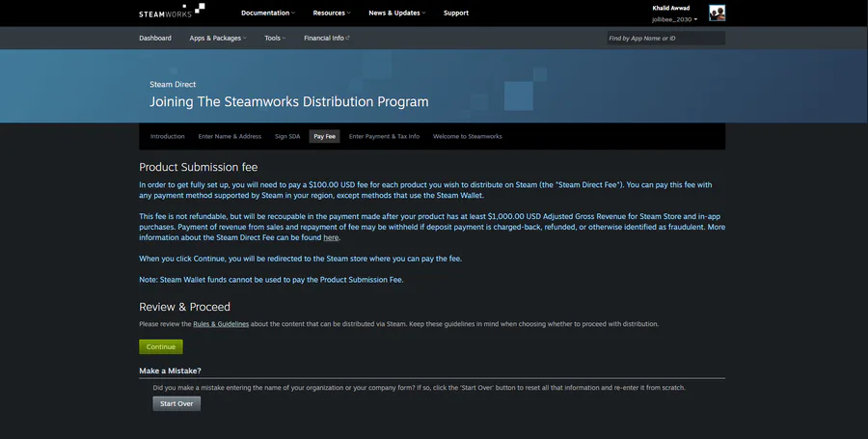Click the Steamworks logo
Viewport: 868px width, 439px height.
pyautogui.click(x=172, y=11)
